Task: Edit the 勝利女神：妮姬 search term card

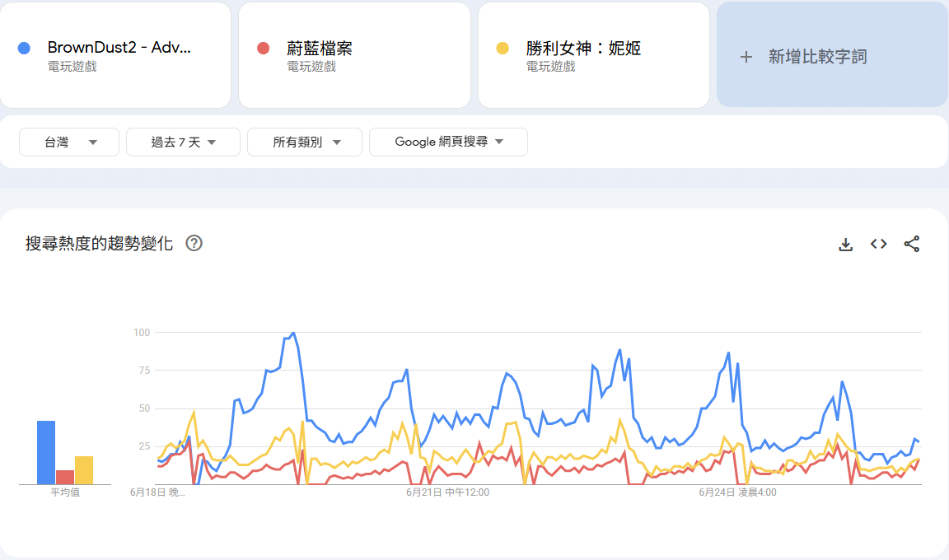Action: [594, 55]
